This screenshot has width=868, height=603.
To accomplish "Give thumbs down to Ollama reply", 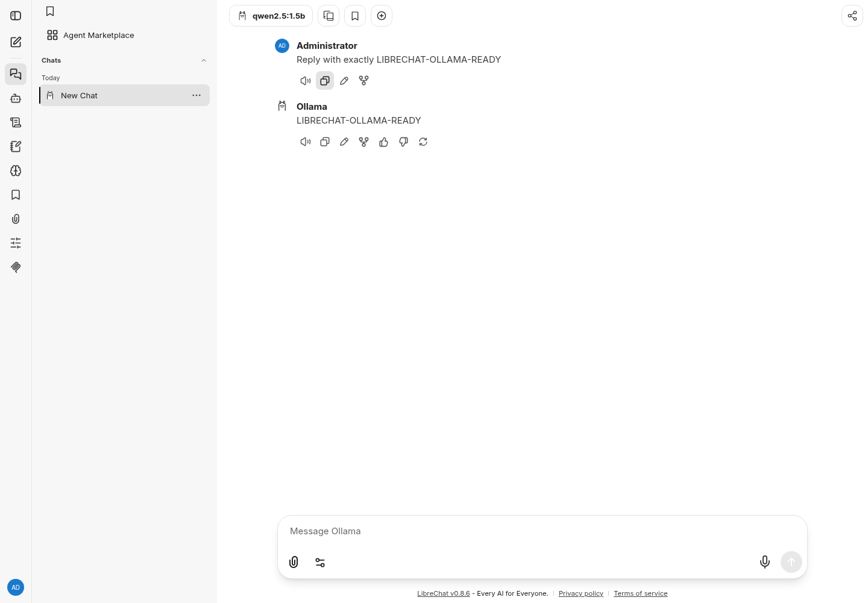I will click(403, 142).
